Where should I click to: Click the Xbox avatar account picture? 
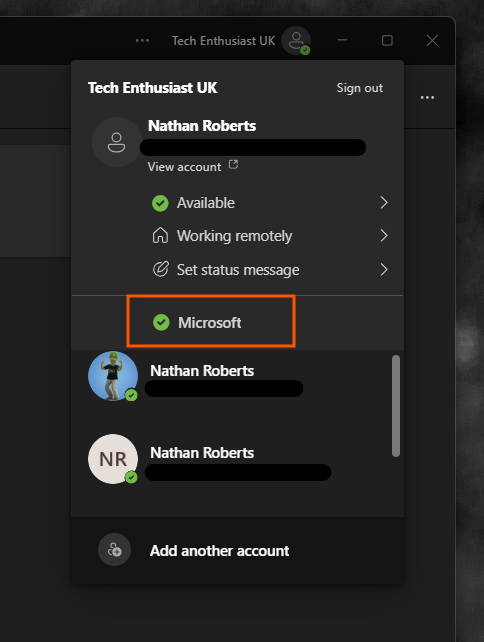113,376
